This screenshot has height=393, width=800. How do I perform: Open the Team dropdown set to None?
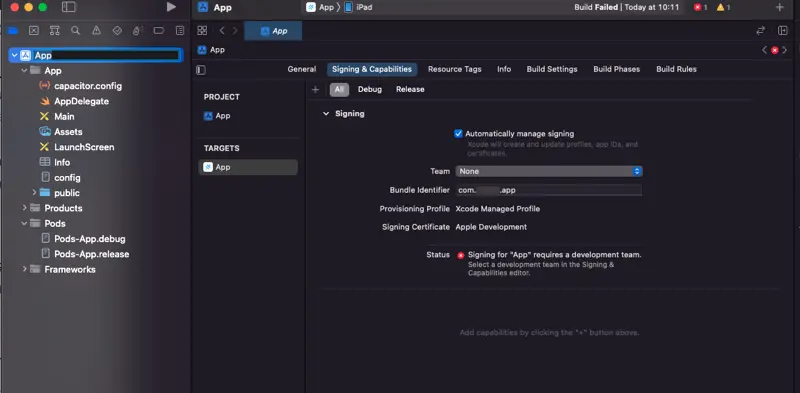[549, 171]
